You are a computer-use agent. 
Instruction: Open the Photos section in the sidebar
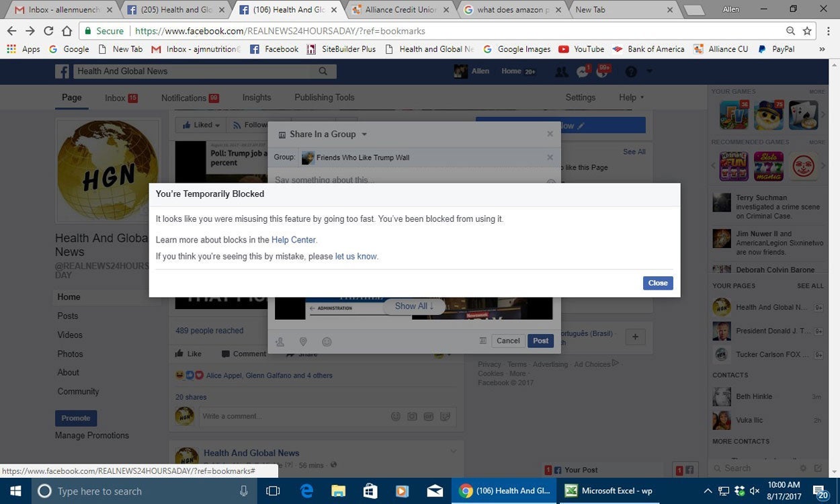[70, 353]
